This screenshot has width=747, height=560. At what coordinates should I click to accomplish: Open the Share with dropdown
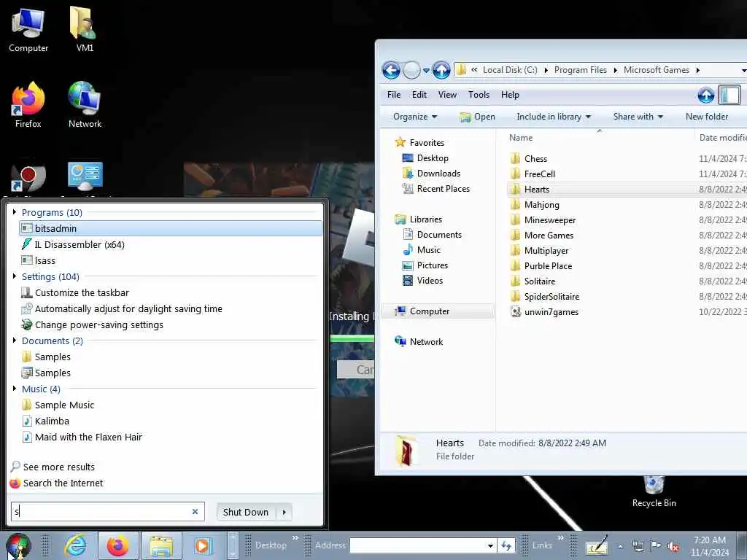pos(638,117)
